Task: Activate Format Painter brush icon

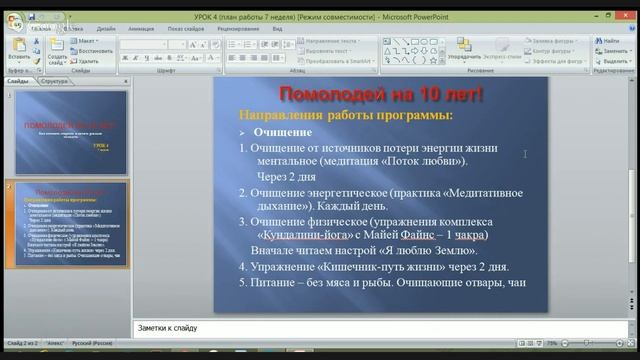Action: pyautogui.click(x=36, y=61)
